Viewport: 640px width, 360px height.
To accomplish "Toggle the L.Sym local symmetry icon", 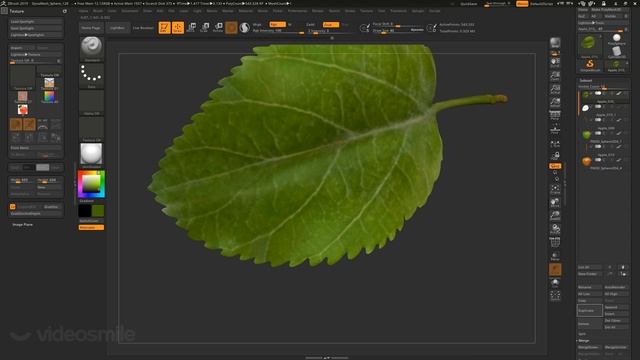I will (555, 144).
